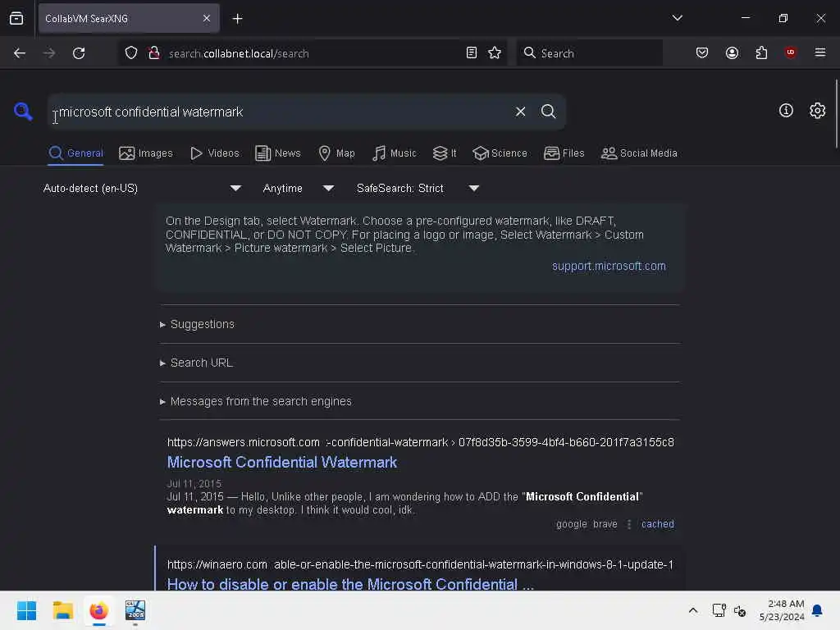The height and width of the screenshot is (630, 840).
Task: List all tabs dropdown chevron
Action: click(x=677, y=18)
